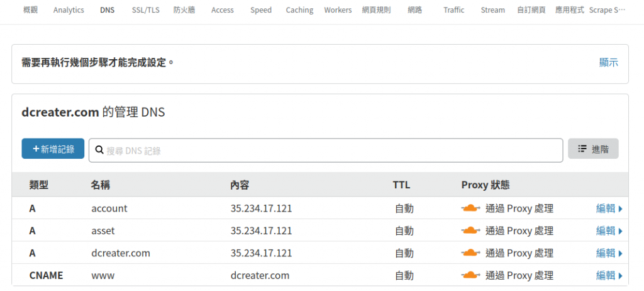644x291 pixels.
Task: Click dcreater.com content of www record
Action: pyautogui.click(x=260, y=275)
